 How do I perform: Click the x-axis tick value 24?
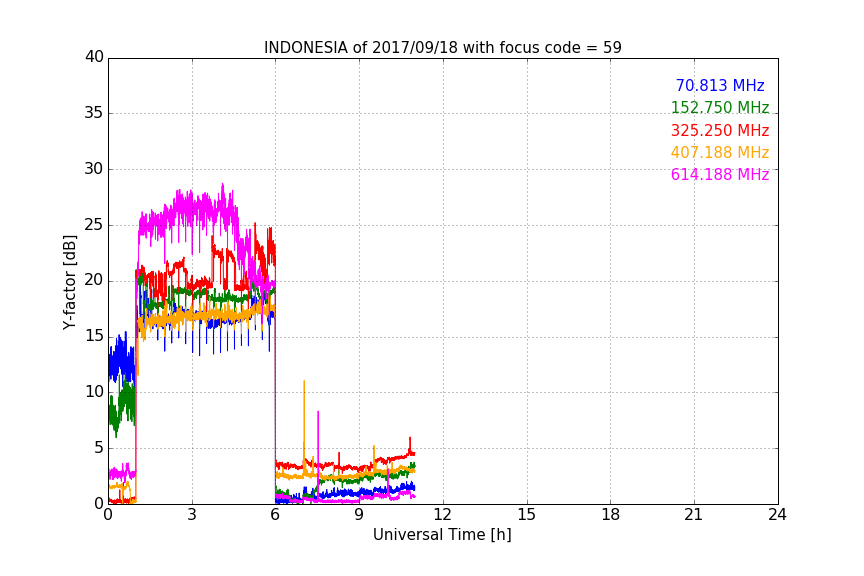tap(777, 515)
